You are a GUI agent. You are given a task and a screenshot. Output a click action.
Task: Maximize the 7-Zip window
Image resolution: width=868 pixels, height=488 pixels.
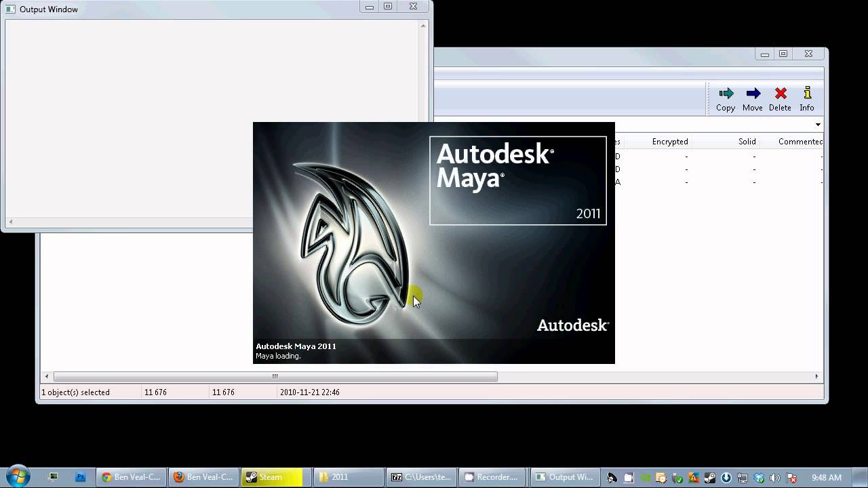tap(783, 54)
